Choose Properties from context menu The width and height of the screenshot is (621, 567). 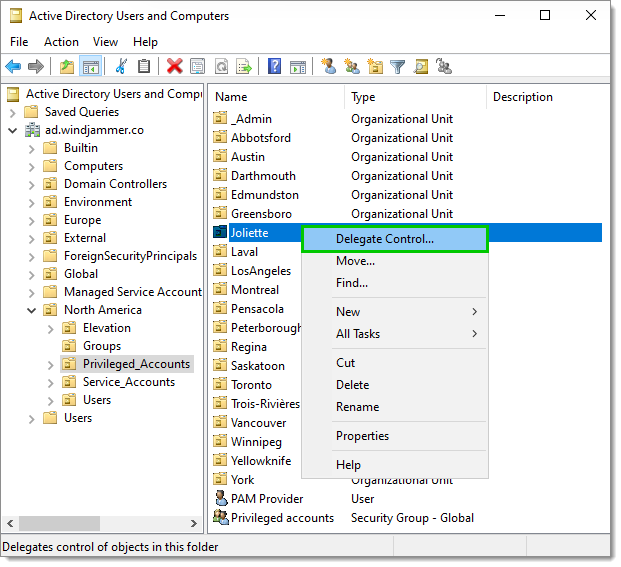click(395, 436)
